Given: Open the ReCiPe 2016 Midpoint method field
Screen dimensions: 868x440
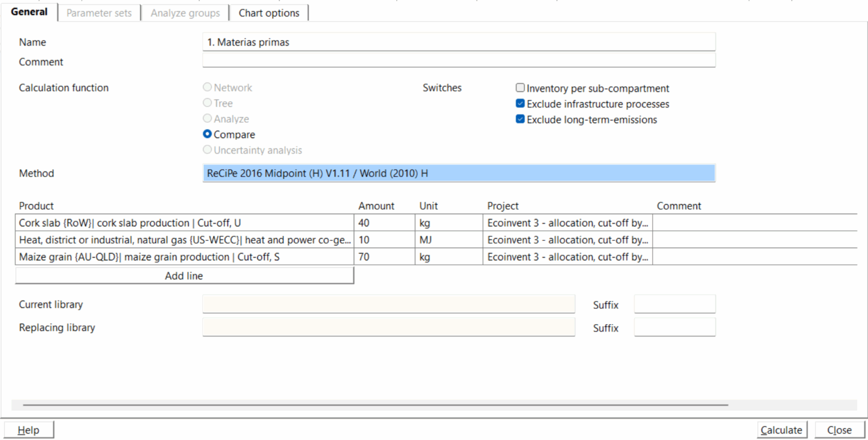Looking at the screenshot, I should tap(458, 174).
